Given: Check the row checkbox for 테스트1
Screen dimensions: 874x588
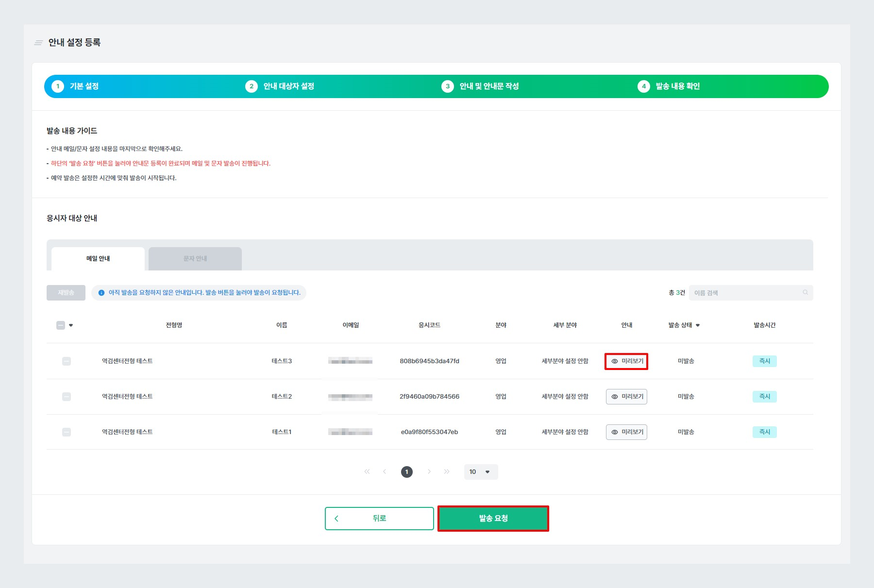Looking at the screenshot, I should [x=67, y=432].
